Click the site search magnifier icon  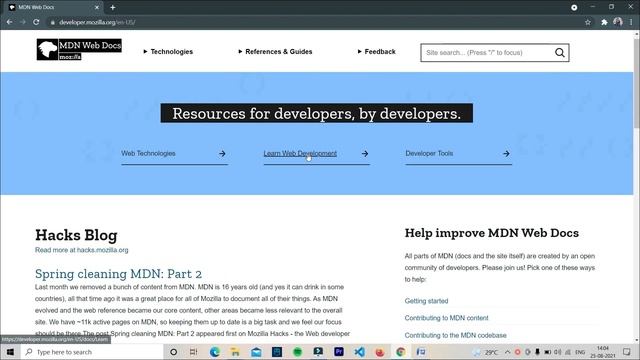(560, 53)
